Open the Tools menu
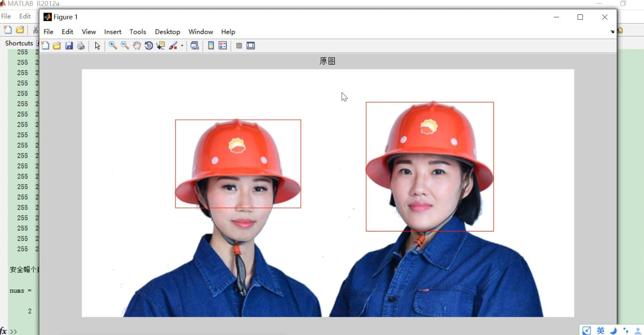This screenshot has height=335, width=644. [138, 32]
